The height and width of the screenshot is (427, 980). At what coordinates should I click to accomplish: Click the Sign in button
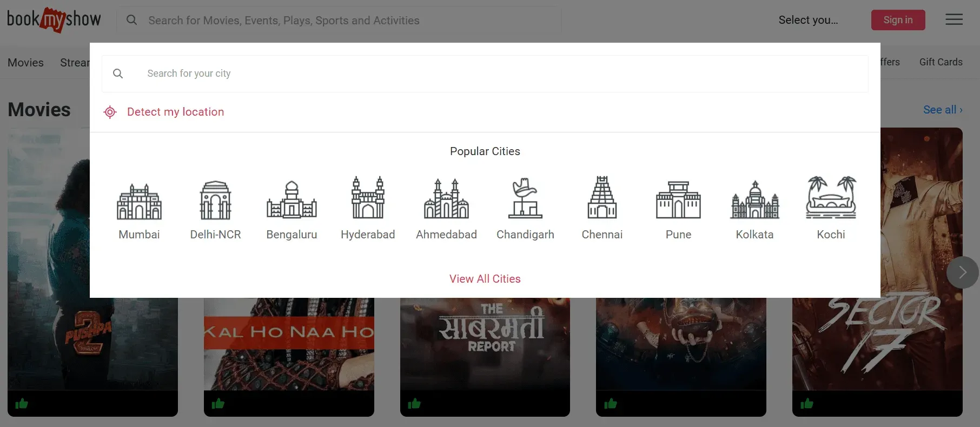[x=898, y=20]
